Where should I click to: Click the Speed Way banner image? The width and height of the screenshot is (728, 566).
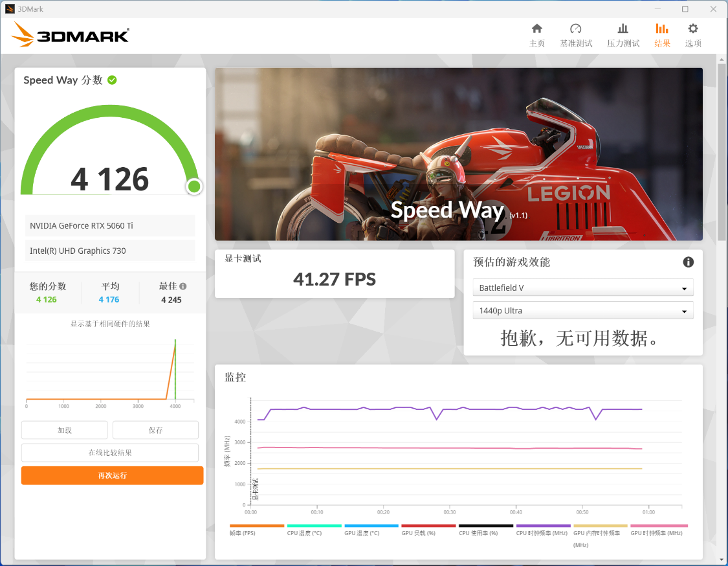(x=459, y=154)
